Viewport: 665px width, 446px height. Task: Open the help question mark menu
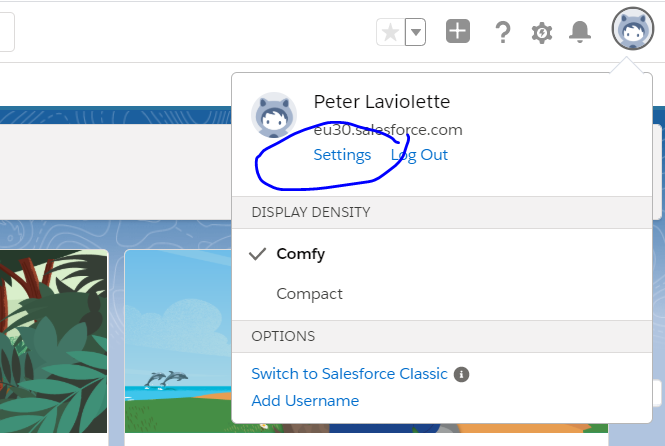tap(504, 32)
